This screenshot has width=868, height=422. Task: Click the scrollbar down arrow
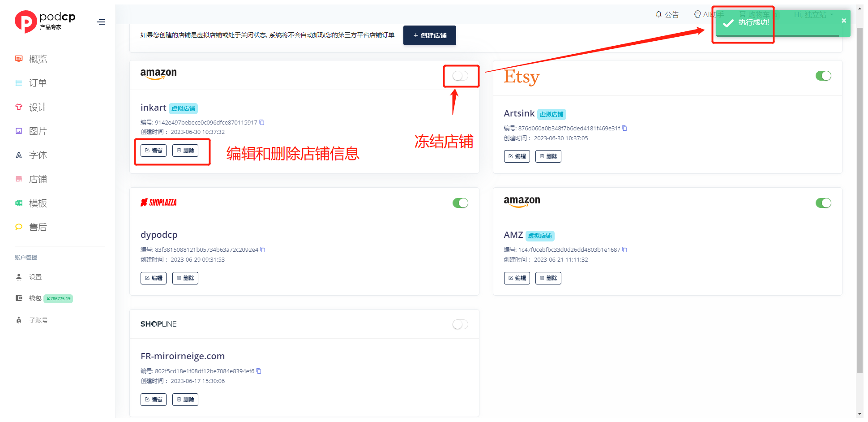coord(859,414)
